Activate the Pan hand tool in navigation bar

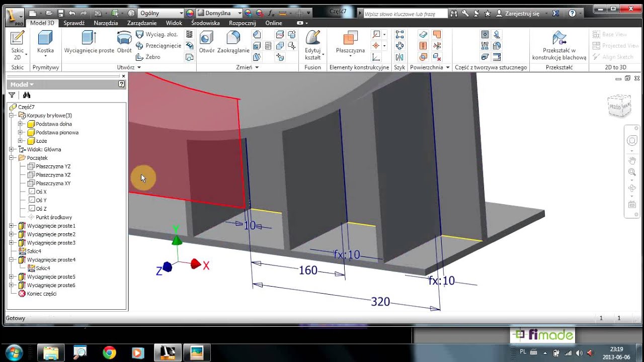(x=632, y=160)
